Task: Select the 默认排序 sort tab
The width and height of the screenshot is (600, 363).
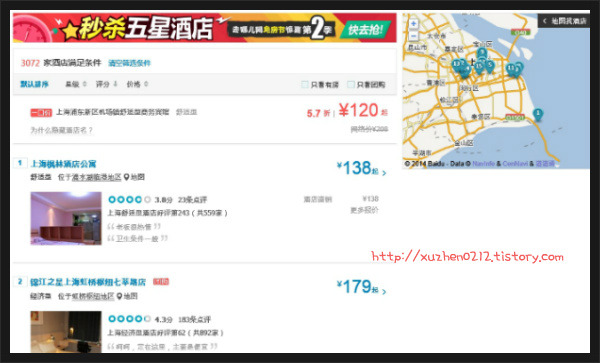Action: [x=34, y=84]
